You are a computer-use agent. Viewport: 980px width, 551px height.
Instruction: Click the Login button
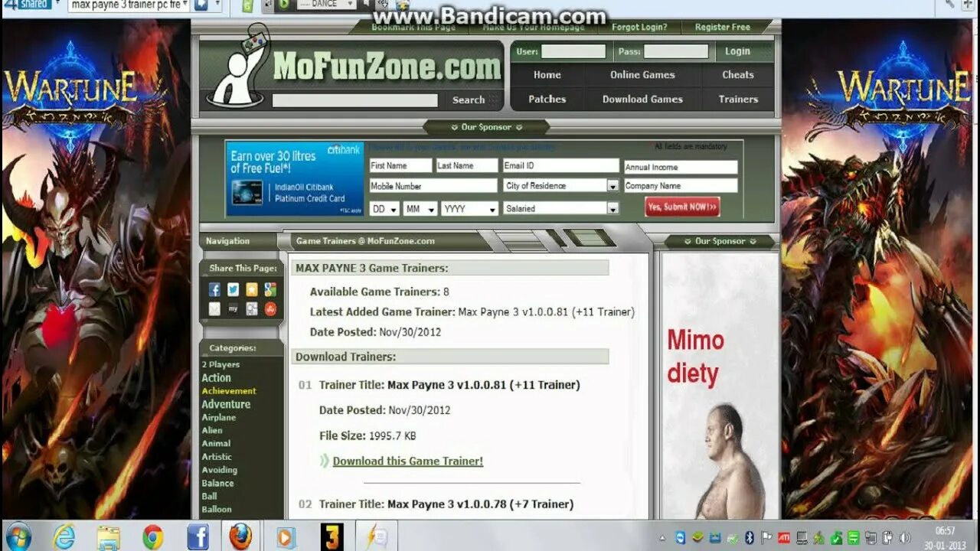[737, 51]
